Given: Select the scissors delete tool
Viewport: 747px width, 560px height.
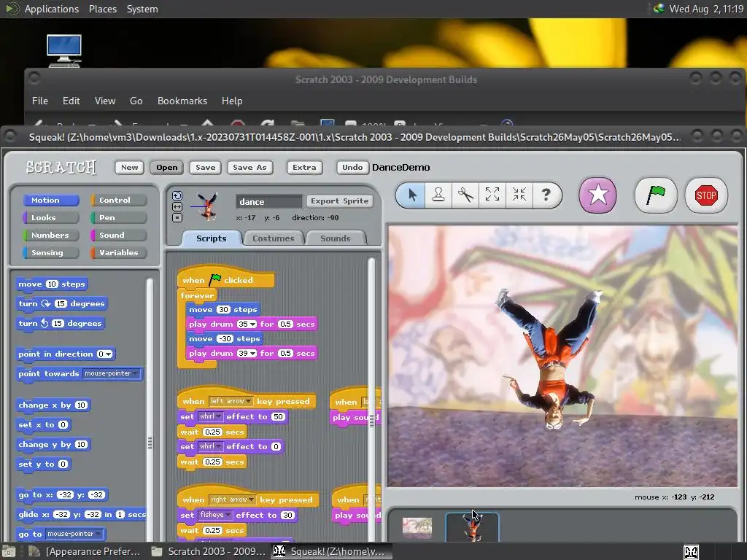Looking at the screenshot, I should pos(465,195).
